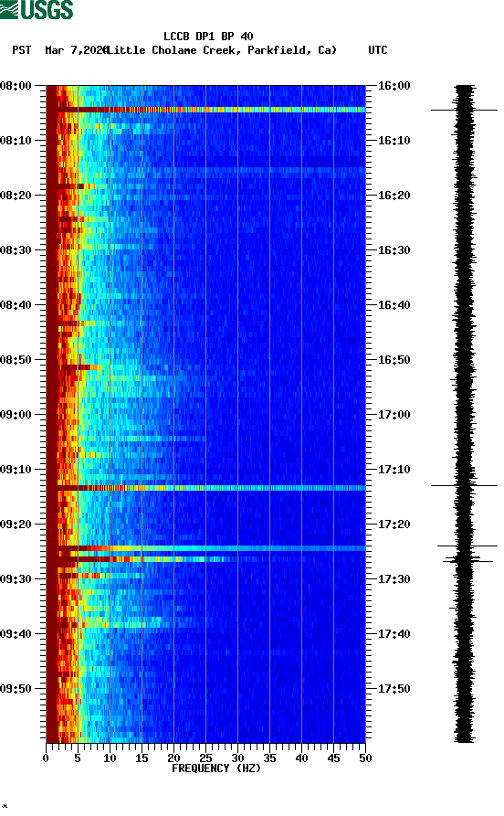Click the 08:50 PST time label
The height and width of the screenshot is (816, 504).
point(16,360)
